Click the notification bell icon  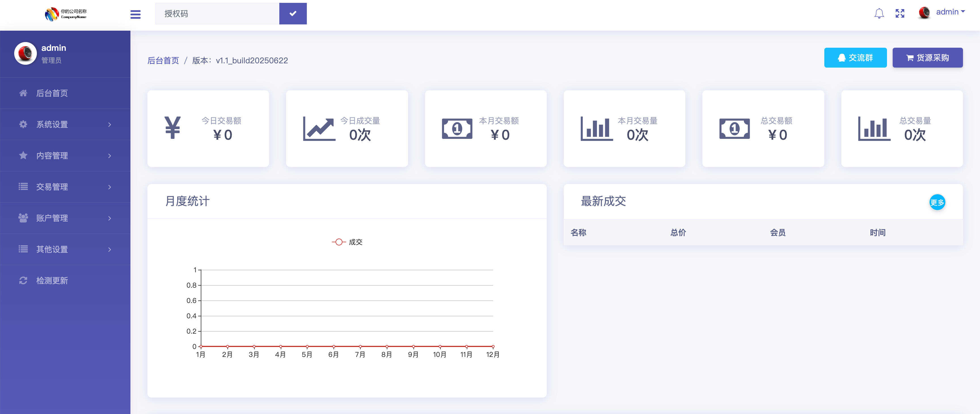tap(879, 13)
